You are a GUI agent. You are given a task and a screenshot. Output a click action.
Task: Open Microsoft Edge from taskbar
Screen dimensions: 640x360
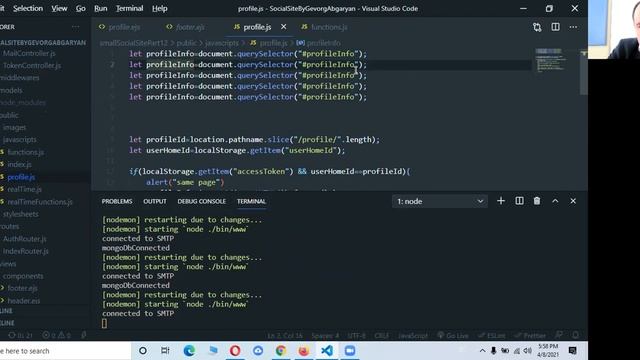[189, 351]
